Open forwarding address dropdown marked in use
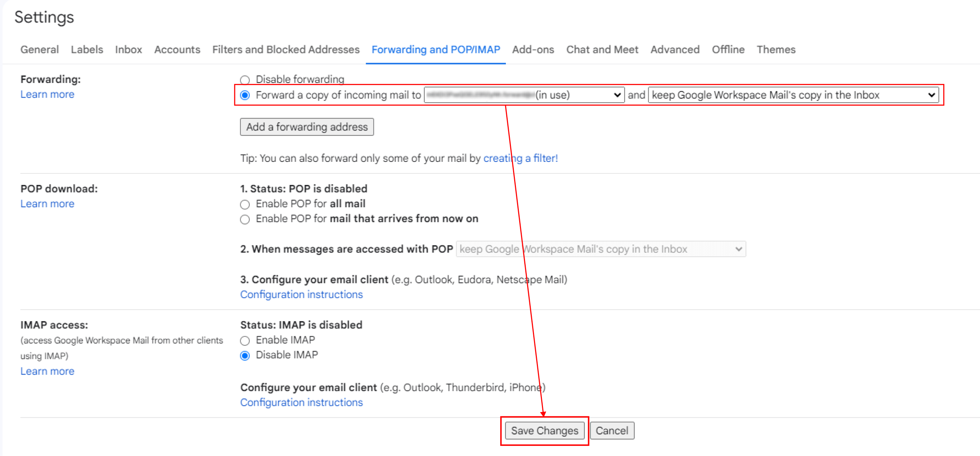The height and width of the screenshot is (456, 980). click(x=524, y=95)
